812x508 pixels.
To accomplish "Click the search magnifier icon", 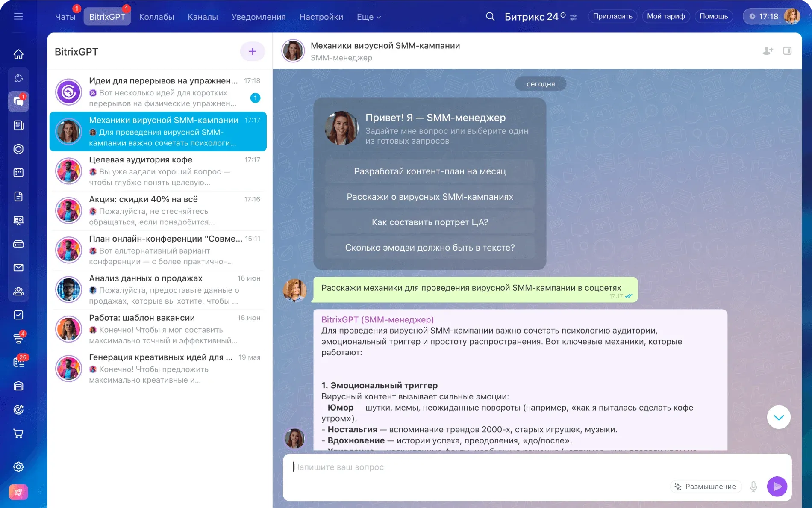I will point(490,17).
